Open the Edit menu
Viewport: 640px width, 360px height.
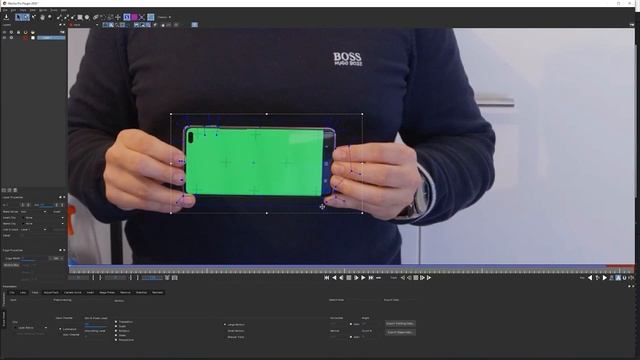pos(13,10)
